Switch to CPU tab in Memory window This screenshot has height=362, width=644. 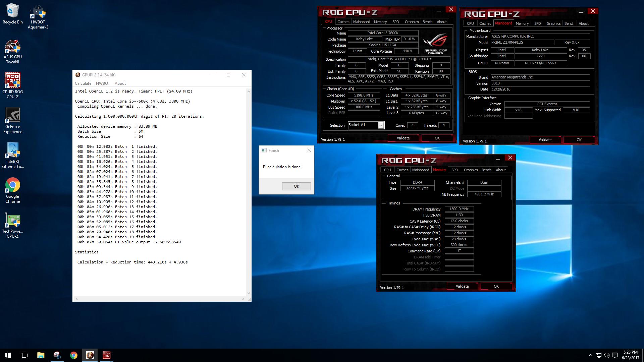click(x=387, y=170)
